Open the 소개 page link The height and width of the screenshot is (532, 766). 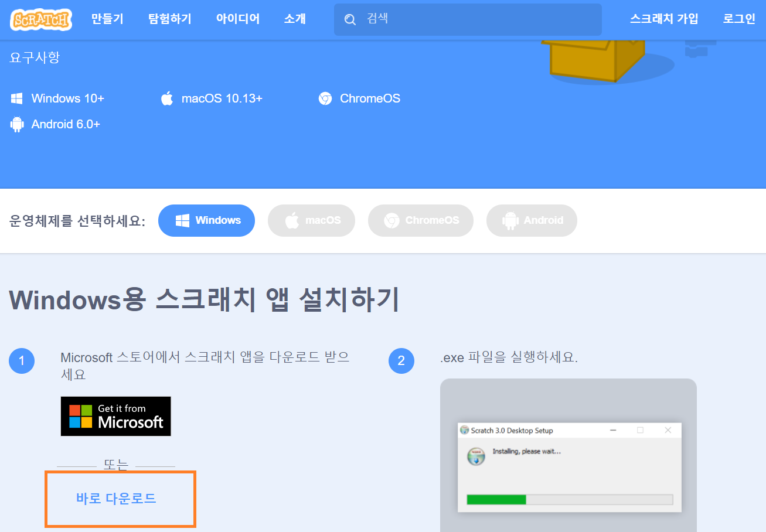tap(295, 19)
